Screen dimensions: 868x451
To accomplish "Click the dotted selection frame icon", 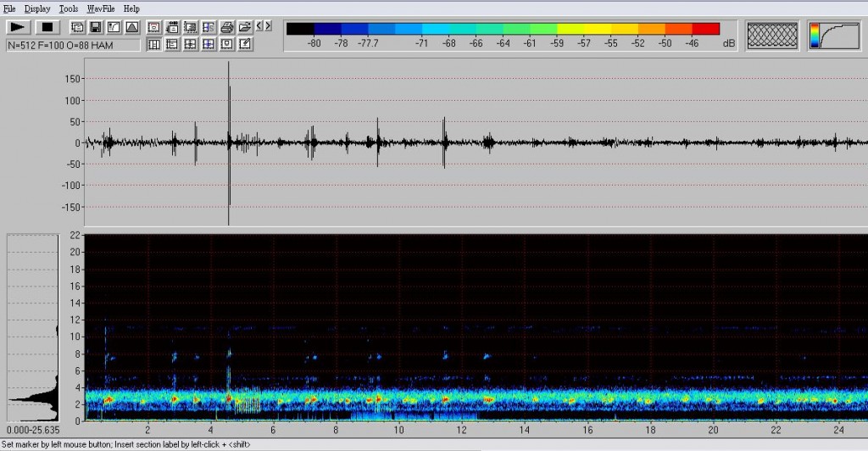I will pos(191,27).
